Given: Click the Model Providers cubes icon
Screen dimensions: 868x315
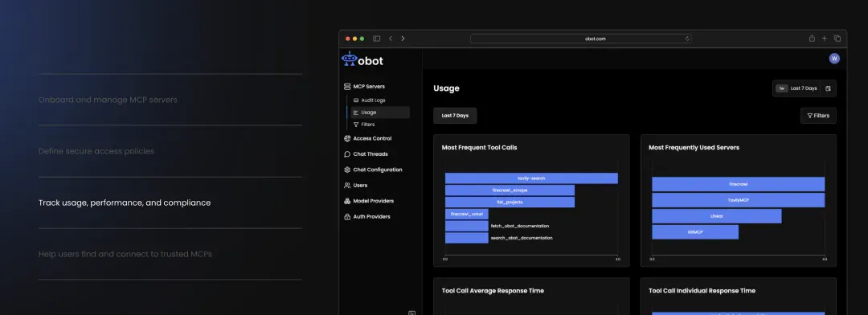Looking at the screenshot, I should [347, 201].
